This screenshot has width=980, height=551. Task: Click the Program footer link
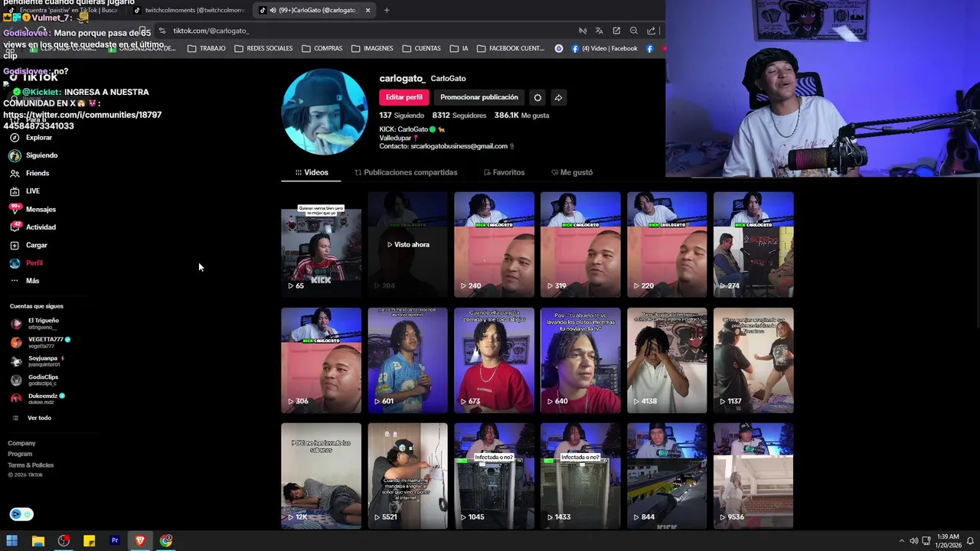20,454
